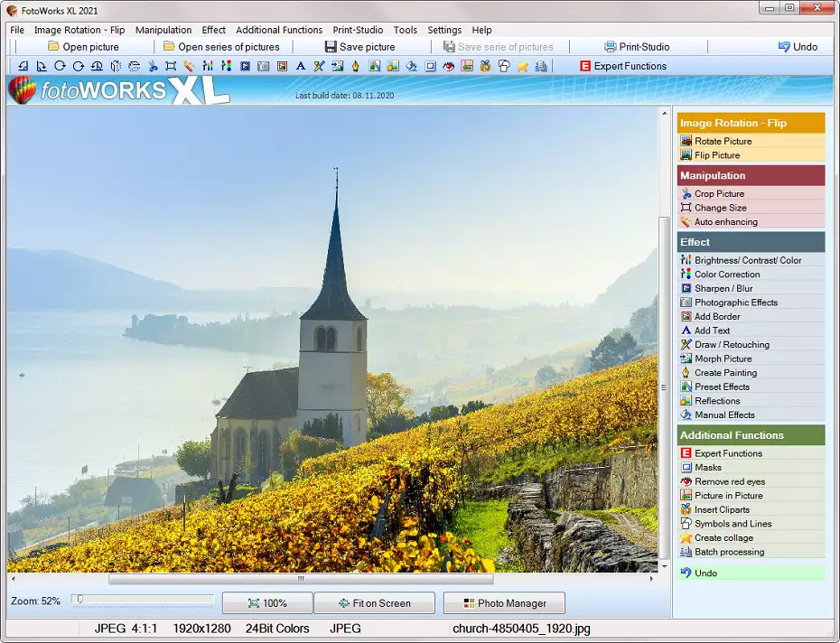Click the zoom slider handle
Image resolution: width=840 pixels, height=643 pixels.
[79, 599]
